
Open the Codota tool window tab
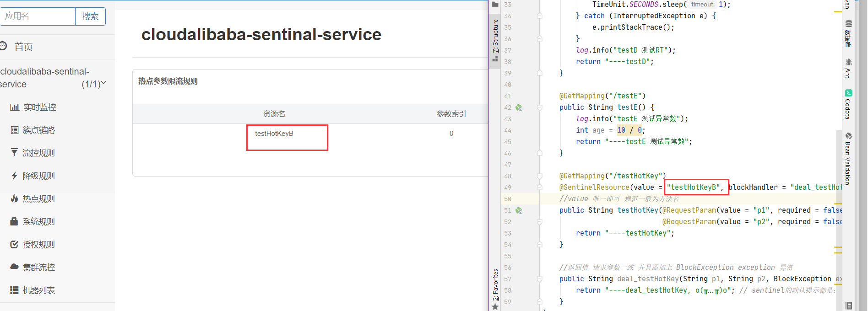pos(848,109)
